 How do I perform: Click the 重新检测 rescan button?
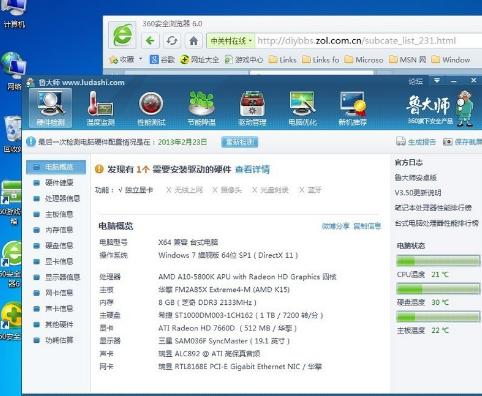[x=240, y=142]
